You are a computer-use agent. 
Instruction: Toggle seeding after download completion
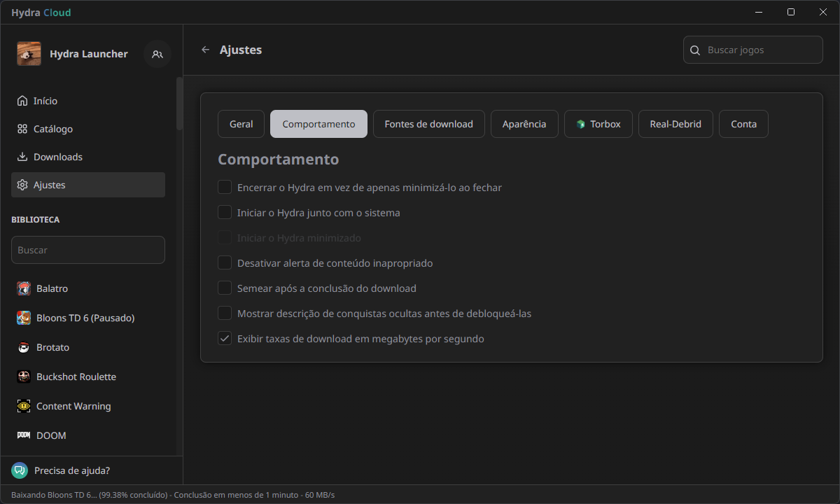point(225,288)
